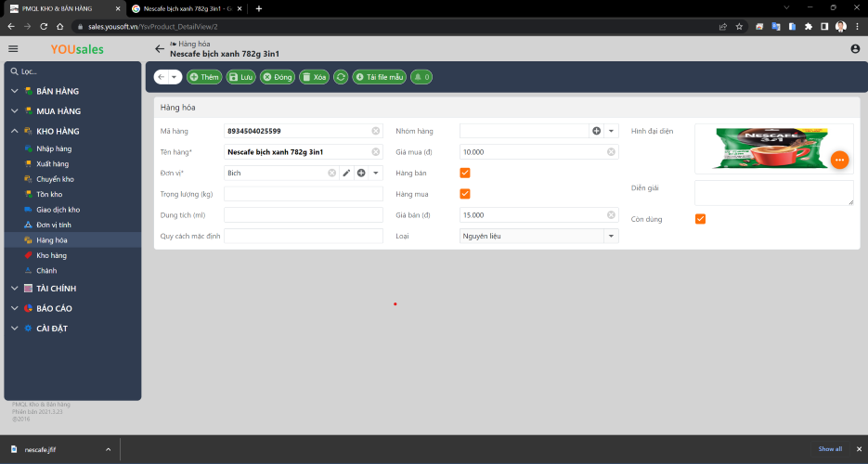Open the notifications bell with count 0

[421, 77]
